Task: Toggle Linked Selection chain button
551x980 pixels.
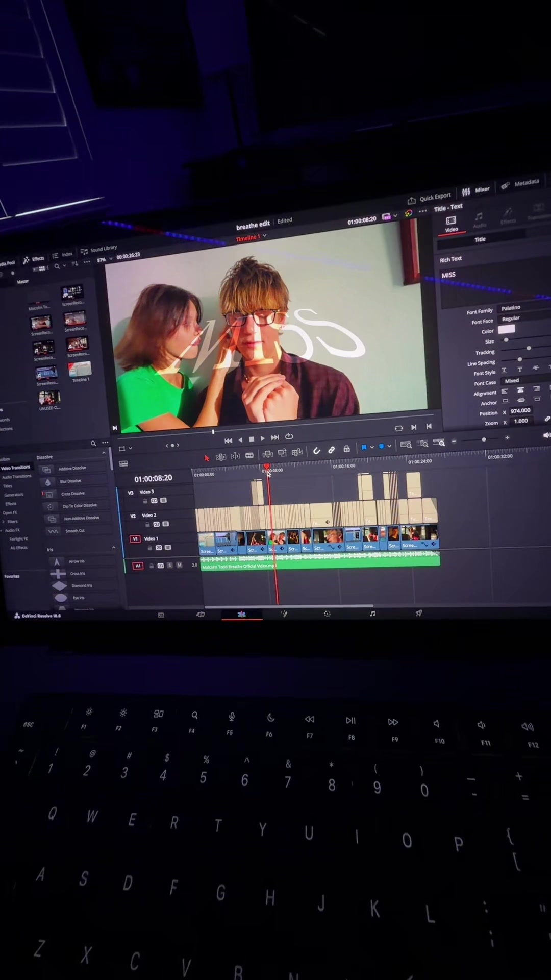Action: click(332, 449)
